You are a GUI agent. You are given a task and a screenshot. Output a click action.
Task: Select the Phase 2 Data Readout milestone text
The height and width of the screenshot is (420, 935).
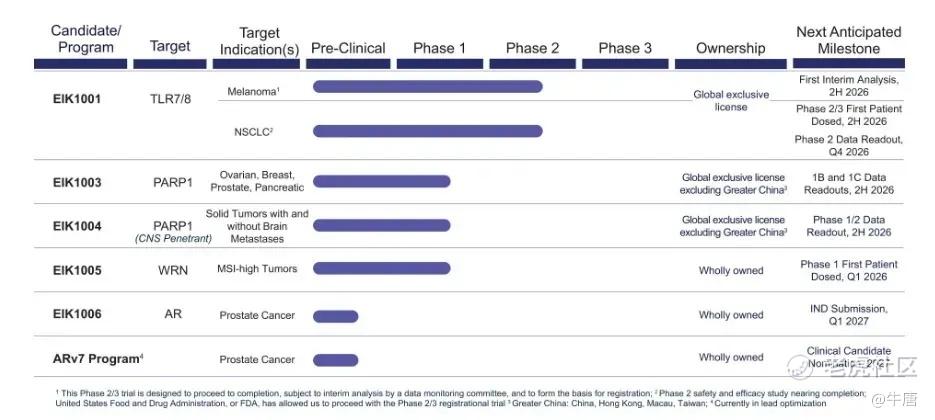click(848, 146)
